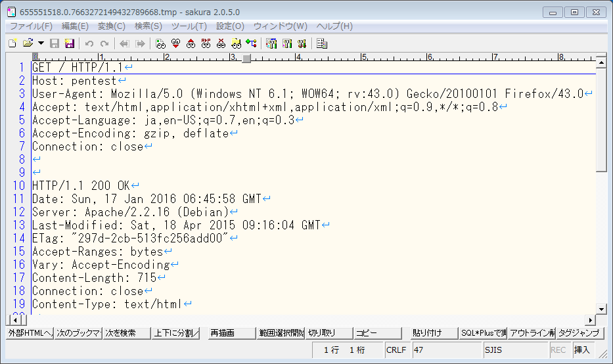Click the New file icon
This screenshot has height=364, width=613.
[12, 43]
